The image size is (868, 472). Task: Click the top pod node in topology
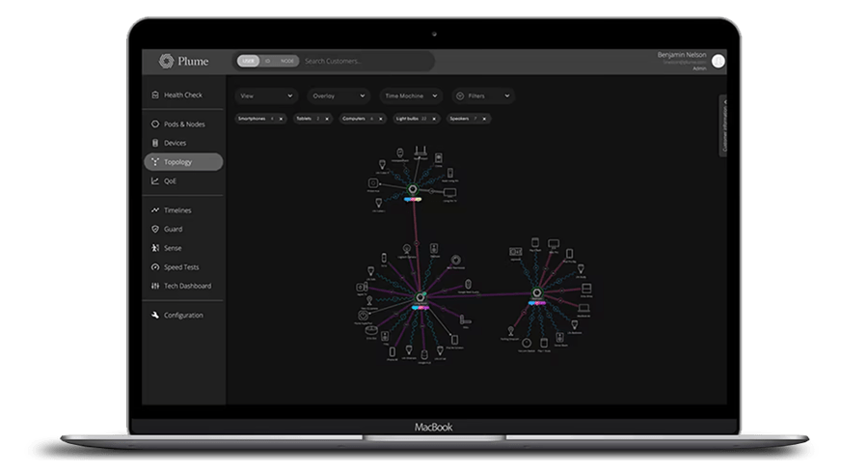pyautogui.click(x=412, y=188)
